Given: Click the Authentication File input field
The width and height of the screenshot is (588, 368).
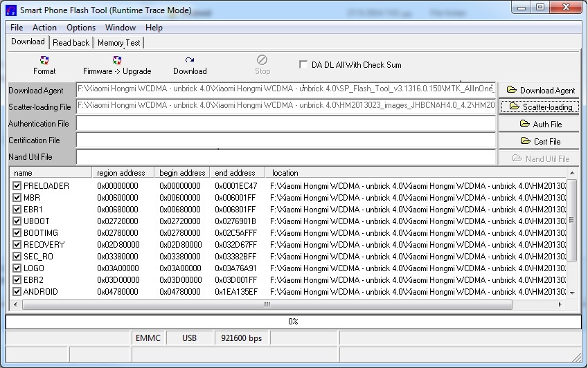Looking at the screenshot, I should (286, 124).
